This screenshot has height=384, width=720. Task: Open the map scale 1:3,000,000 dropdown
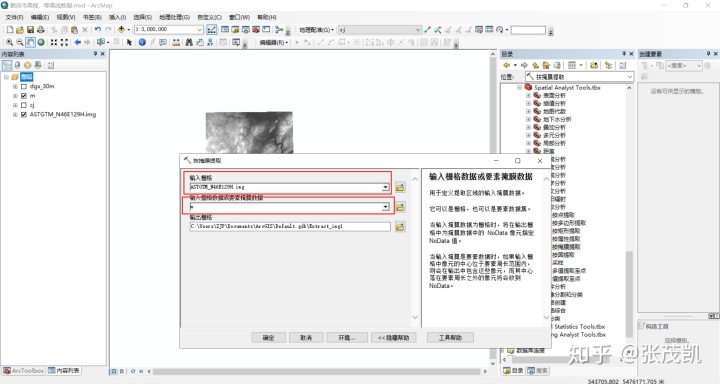click(x=200, y=29)
